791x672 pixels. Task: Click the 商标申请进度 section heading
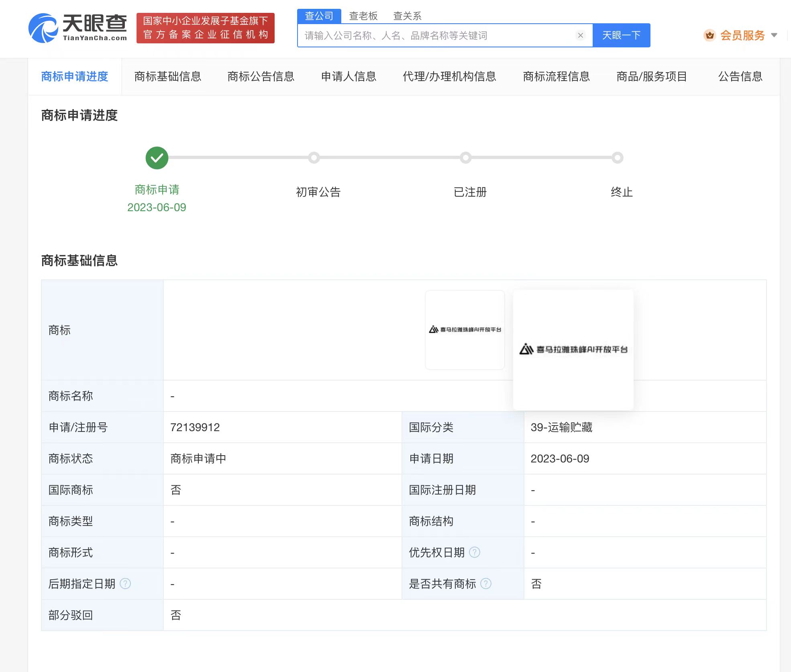[79, 115]
